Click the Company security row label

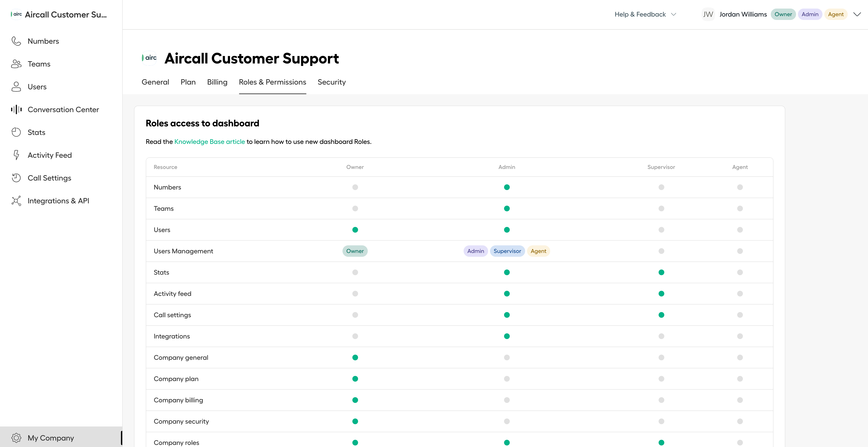click(181, 421)
